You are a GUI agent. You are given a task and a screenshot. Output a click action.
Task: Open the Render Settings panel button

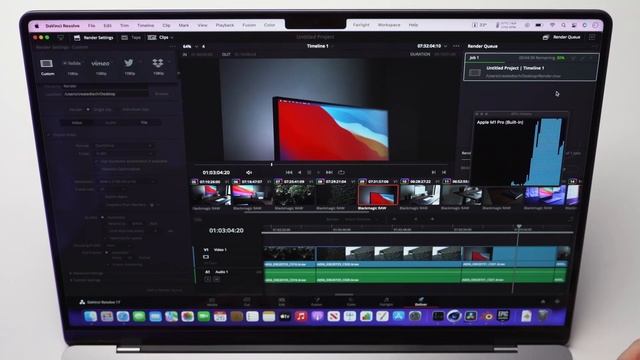point(94,38)
